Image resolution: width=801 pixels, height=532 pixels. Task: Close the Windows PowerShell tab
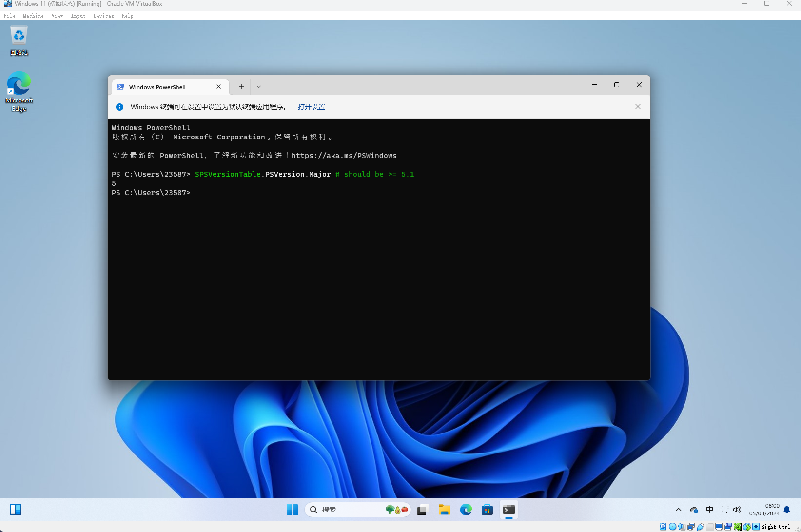[x=219, y=87]
